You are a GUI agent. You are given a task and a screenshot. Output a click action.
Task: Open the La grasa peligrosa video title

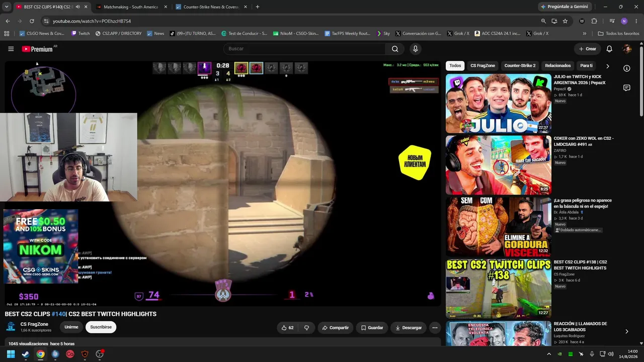(x=583, y=203)
